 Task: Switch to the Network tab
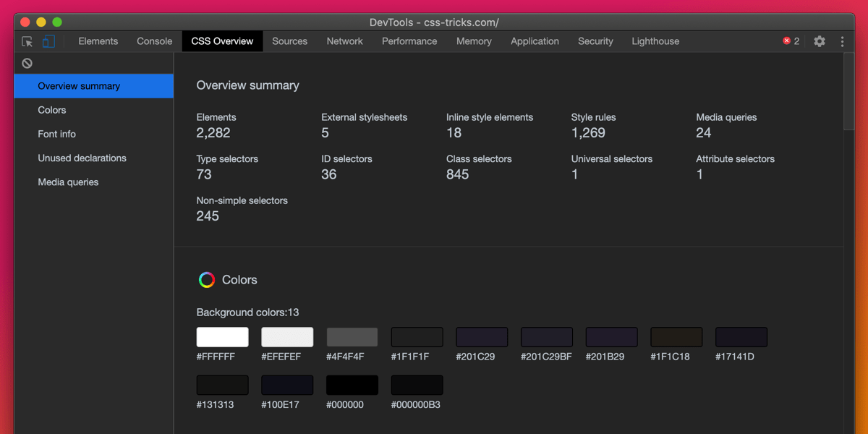[x=344, y=41]
